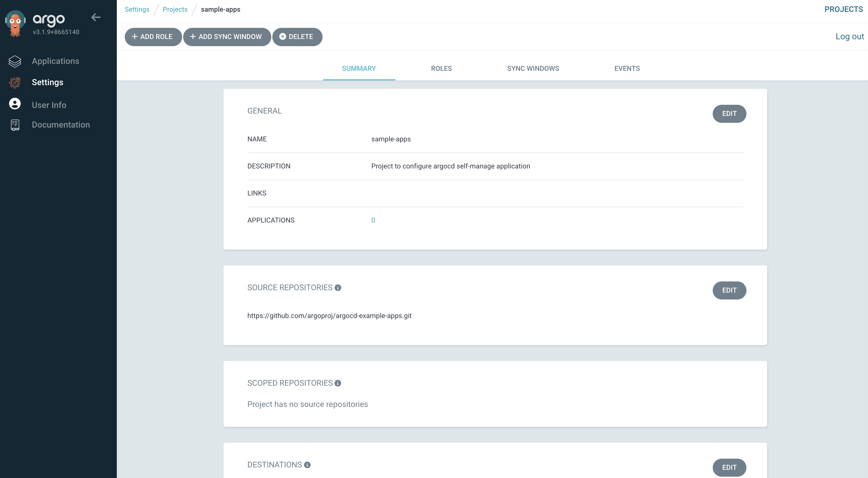Click the Argo octopus logo
Screen dimensions: 868x478
point(15,23)
